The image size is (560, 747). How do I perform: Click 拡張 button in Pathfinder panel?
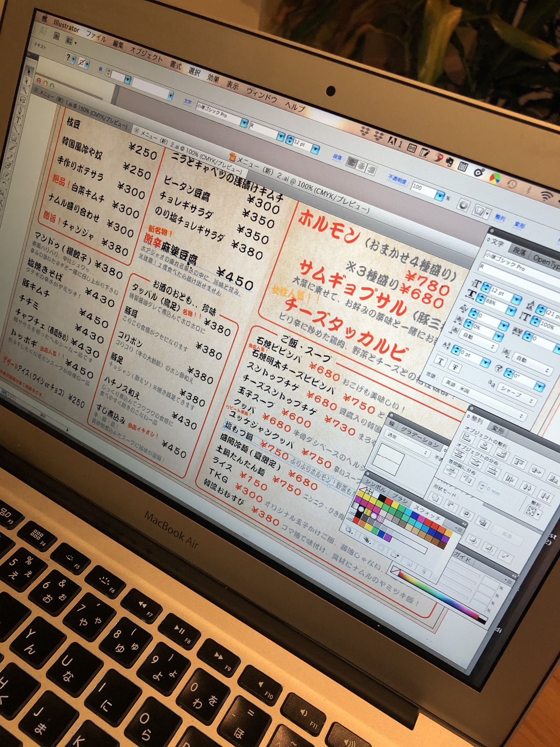[x=507, y=536]
